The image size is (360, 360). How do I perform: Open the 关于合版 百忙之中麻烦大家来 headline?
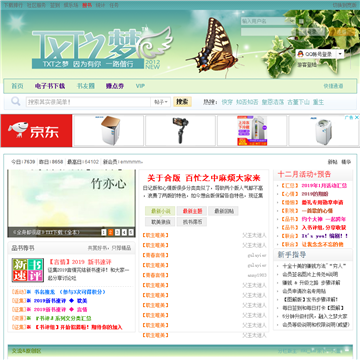pyautogui.click(x=204, y=178)
